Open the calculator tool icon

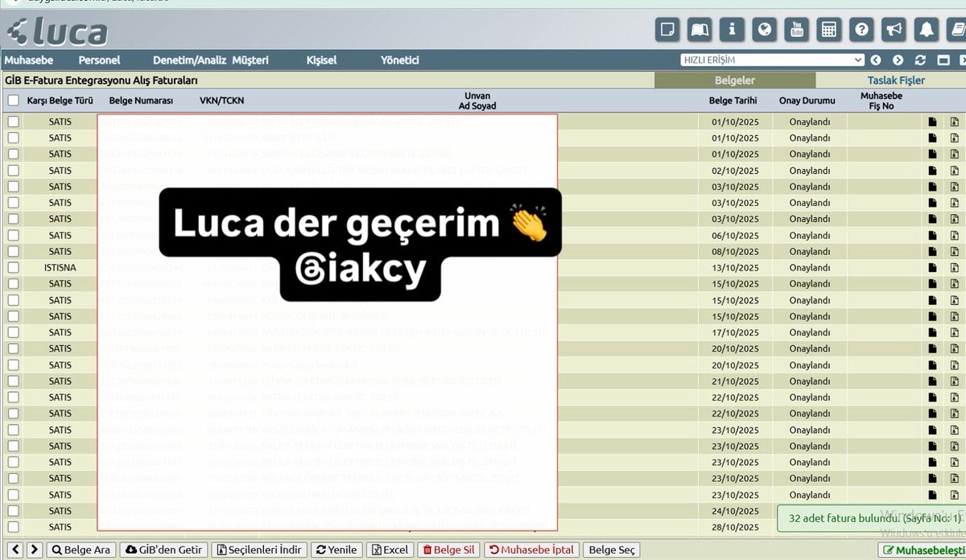pyautogui.click(x=830, y=29)
